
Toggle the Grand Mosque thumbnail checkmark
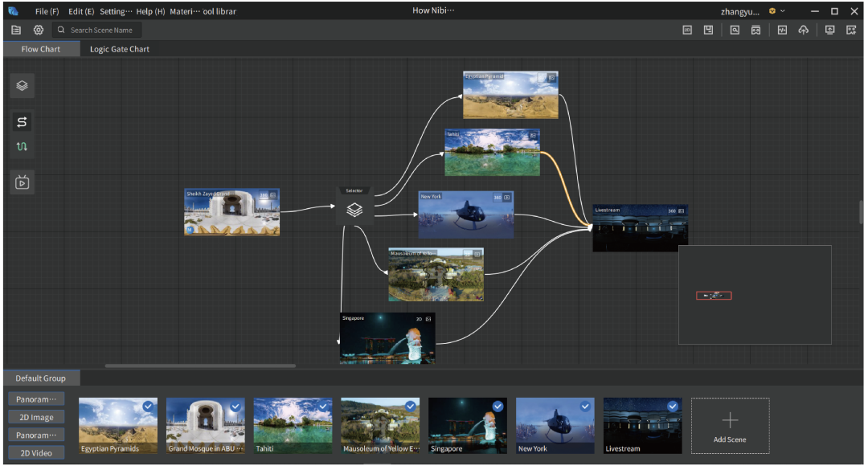click(235, 407)
